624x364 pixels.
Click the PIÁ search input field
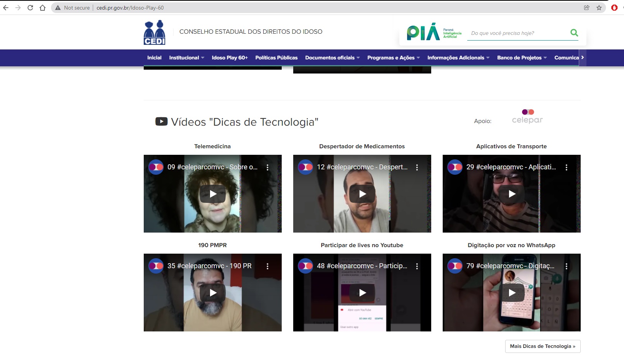coord(517,33)
